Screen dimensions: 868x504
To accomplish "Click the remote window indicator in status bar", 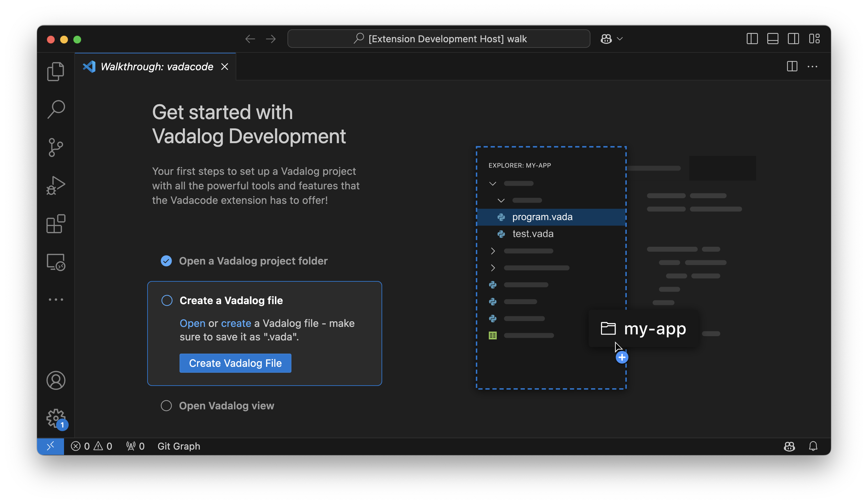I will click(50, 446).
